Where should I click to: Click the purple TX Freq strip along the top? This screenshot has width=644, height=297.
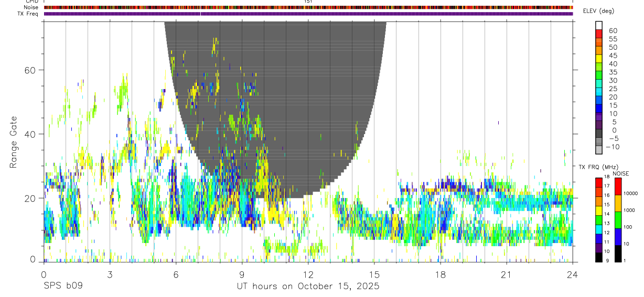(308, 14)
